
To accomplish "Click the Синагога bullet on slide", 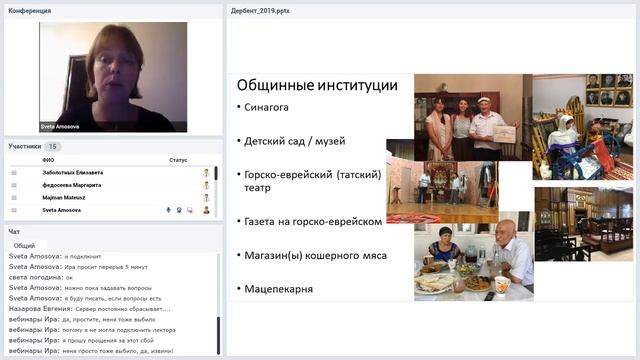I will 266,107.
